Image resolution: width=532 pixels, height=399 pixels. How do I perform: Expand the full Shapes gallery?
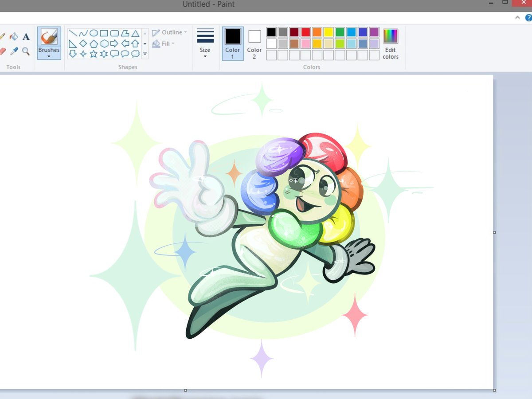pyautogui.click(x=145, y=54)
